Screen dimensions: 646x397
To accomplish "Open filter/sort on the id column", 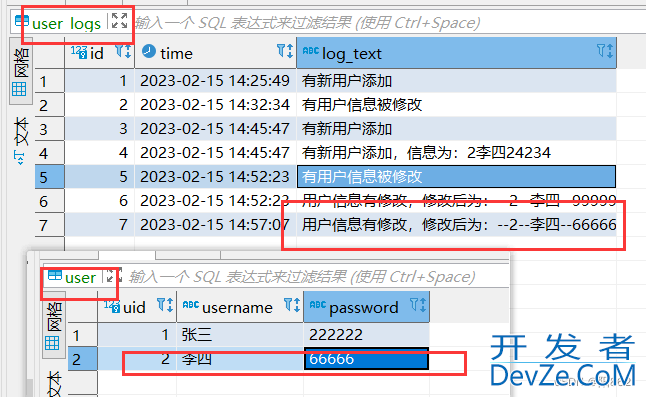I will [x=123, y=52].
